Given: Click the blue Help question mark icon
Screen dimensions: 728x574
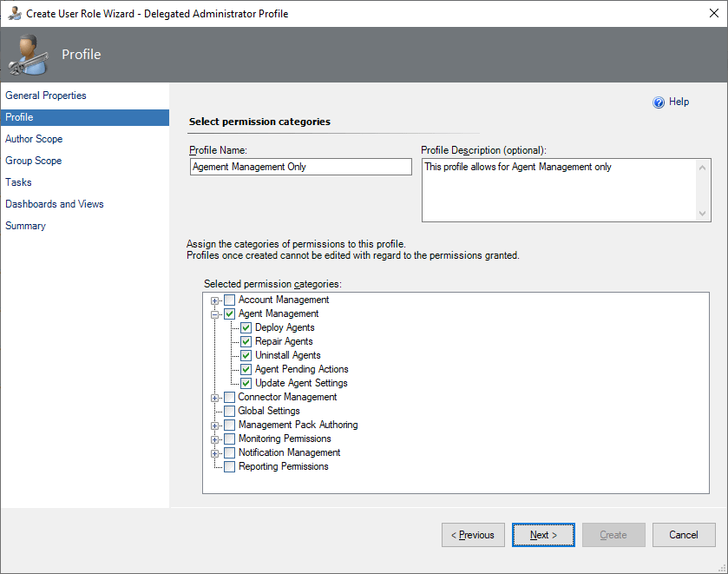Looking at the screenshot, I should [659, 102].
